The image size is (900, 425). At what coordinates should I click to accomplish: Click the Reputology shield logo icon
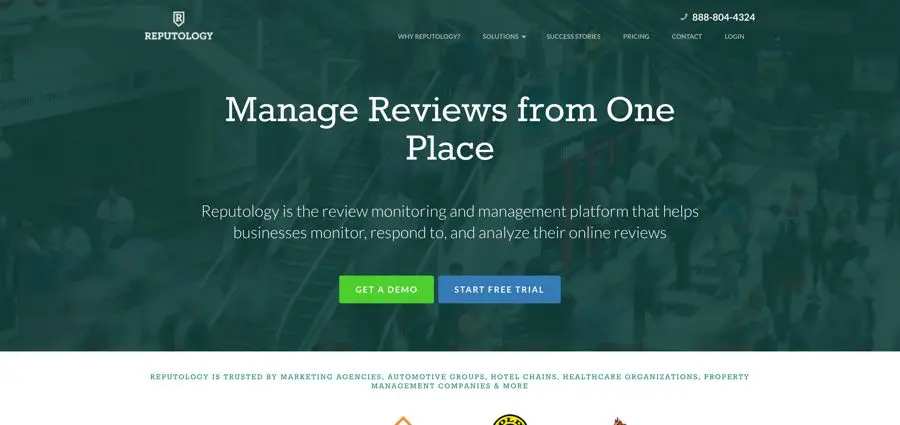point(178,18)
